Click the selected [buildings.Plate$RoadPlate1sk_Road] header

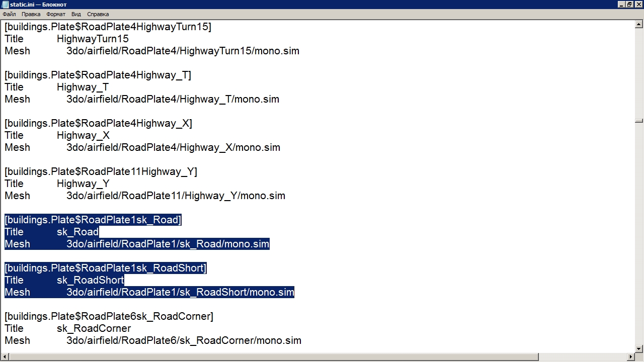click(93, 220)
